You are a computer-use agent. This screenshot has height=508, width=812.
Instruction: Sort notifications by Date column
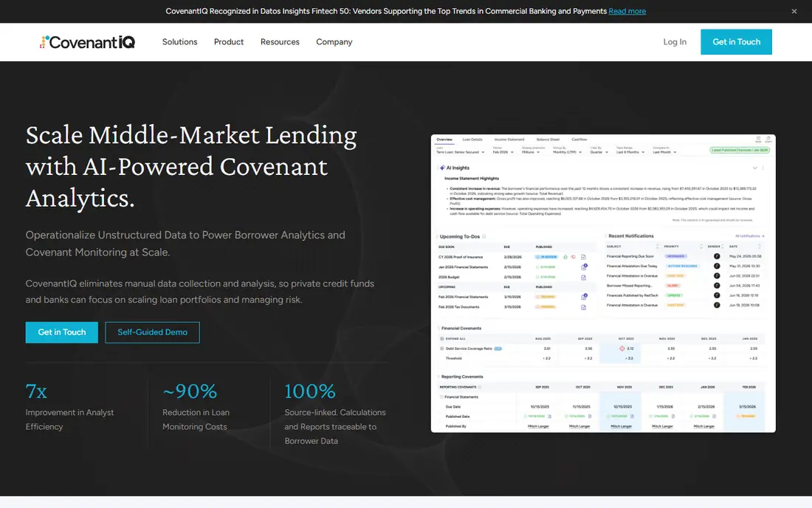click(x=759, y=247)
